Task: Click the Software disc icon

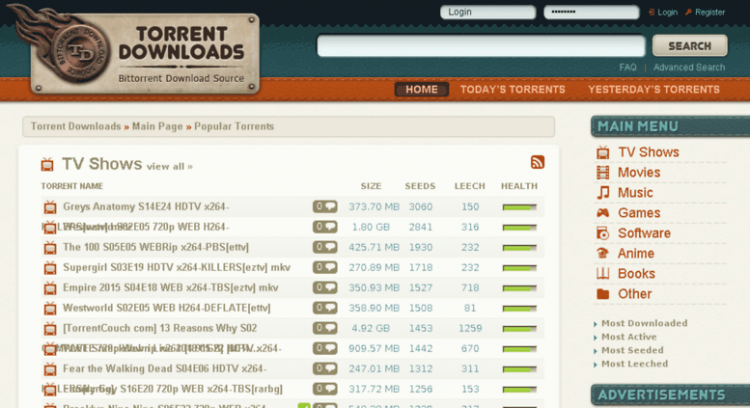Action: coord(603,233)
